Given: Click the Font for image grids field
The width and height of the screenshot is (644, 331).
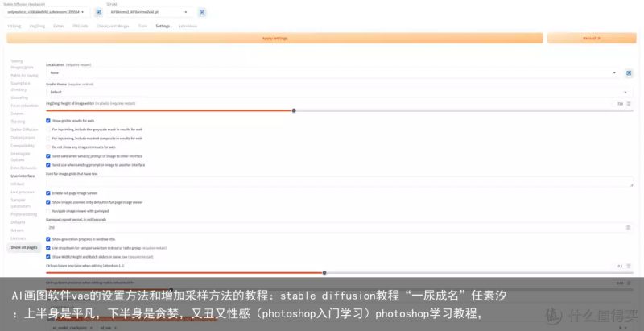Looking at the screenshot, I should click(x=339, y=182).
